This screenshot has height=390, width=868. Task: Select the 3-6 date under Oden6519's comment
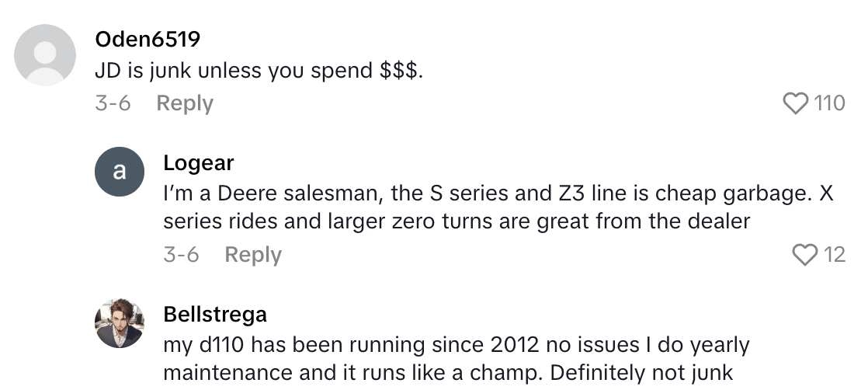(113, 103)
